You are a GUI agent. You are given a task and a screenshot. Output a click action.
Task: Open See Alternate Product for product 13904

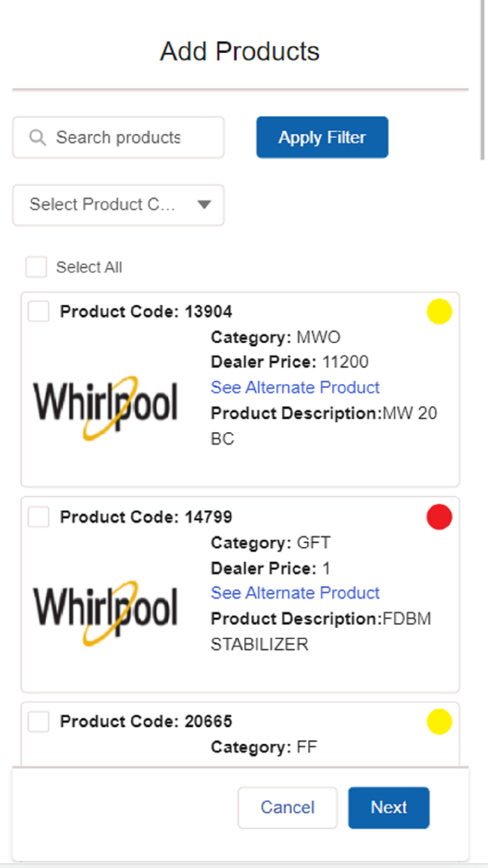295,387
